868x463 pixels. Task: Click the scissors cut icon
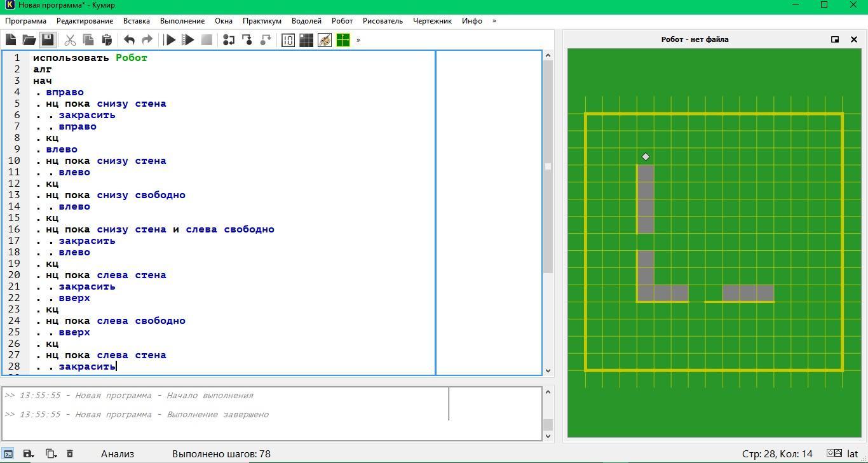(70, 40)
